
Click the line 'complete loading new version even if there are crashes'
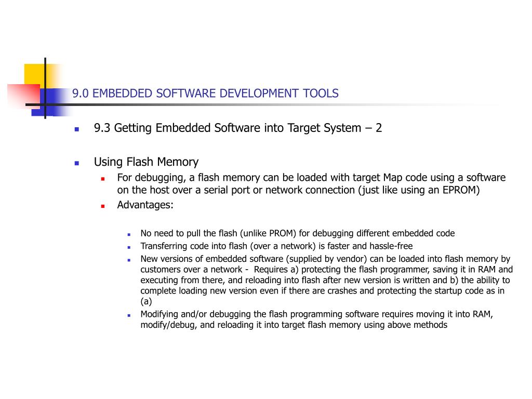point(322,291)
